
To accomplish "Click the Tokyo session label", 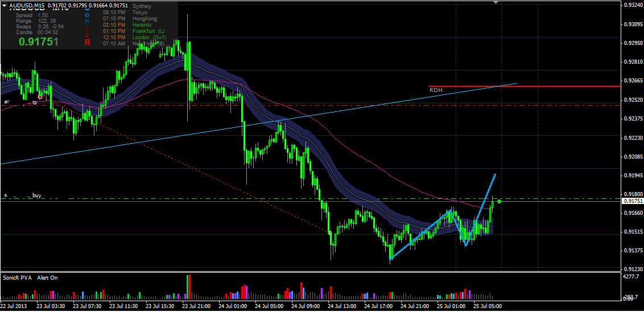I will [x=139, y=13].
